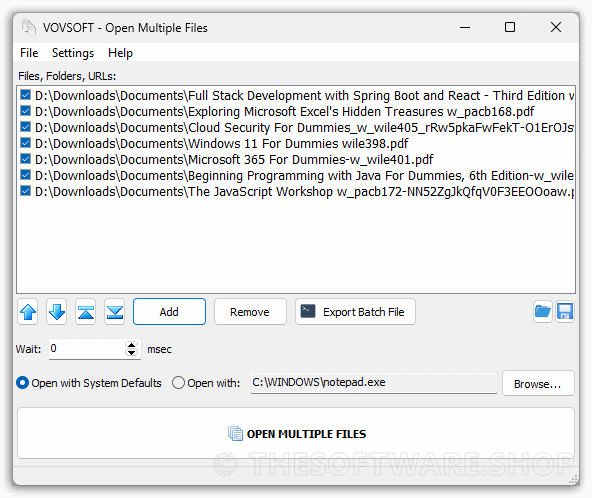Uncheck The JavaScript Workshop file
This screenshot has height=498, width=592.
click(26, 191)
